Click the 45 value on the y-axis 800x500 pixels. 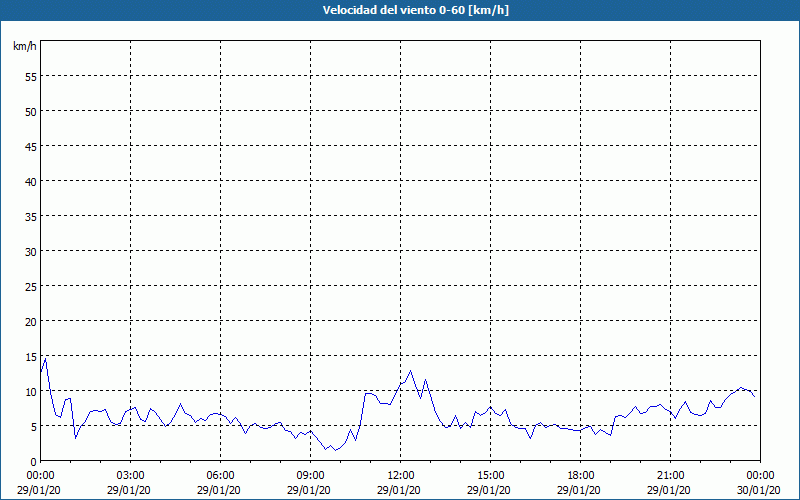pyautogui.click(x=31, y=146)
